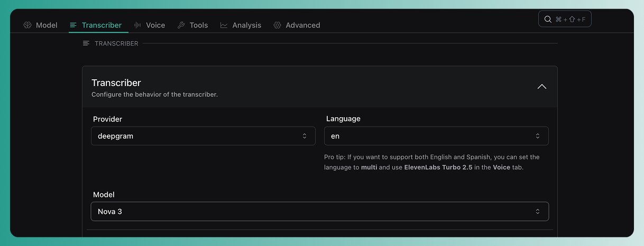This screenshot has width=644, height=246.
Task: Click the magnifying glass search icon
Action: [x=548, y=20]
